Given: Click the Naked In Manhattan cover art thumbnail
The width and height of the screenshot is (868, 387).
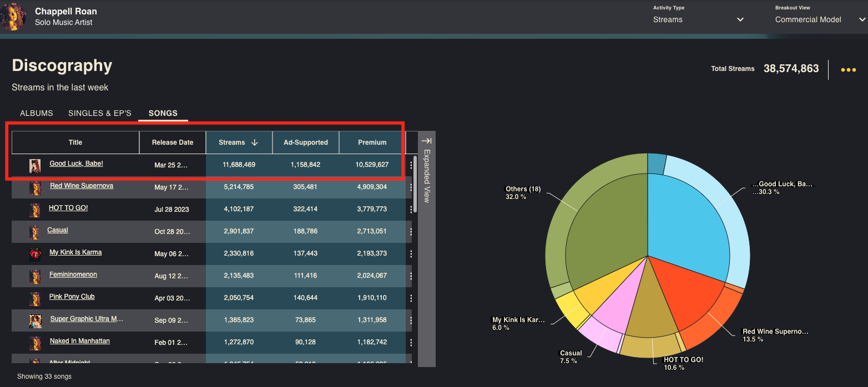Looking at the screenshot, I should click(x=35, y=343).
